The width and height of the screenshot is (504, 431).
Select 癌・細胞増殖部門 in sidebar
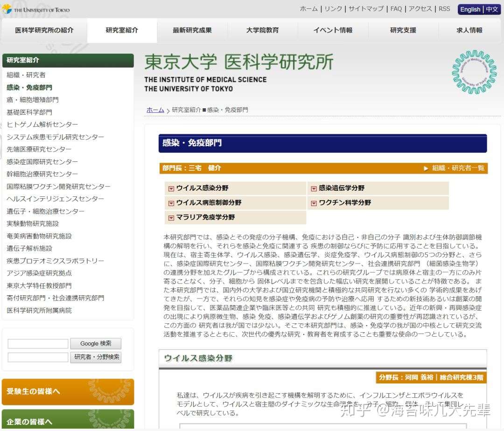[x=33, y=100]
